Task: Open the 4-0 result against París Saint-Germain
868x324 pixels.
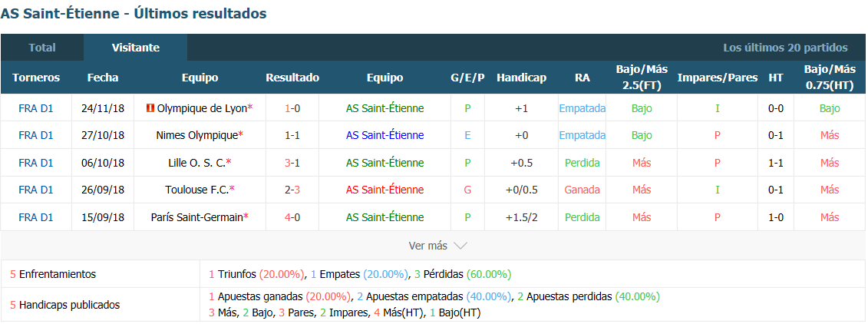Action: point(292,217)
